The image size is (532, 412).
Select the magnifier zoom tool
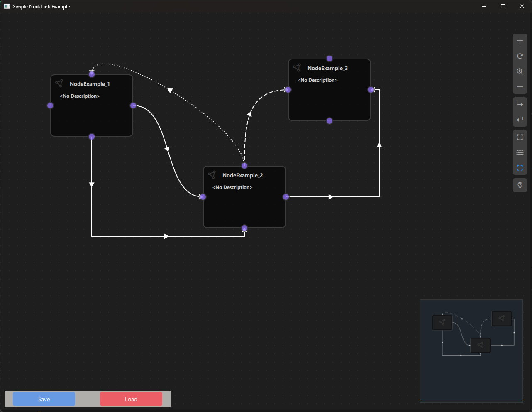(520, 71)
